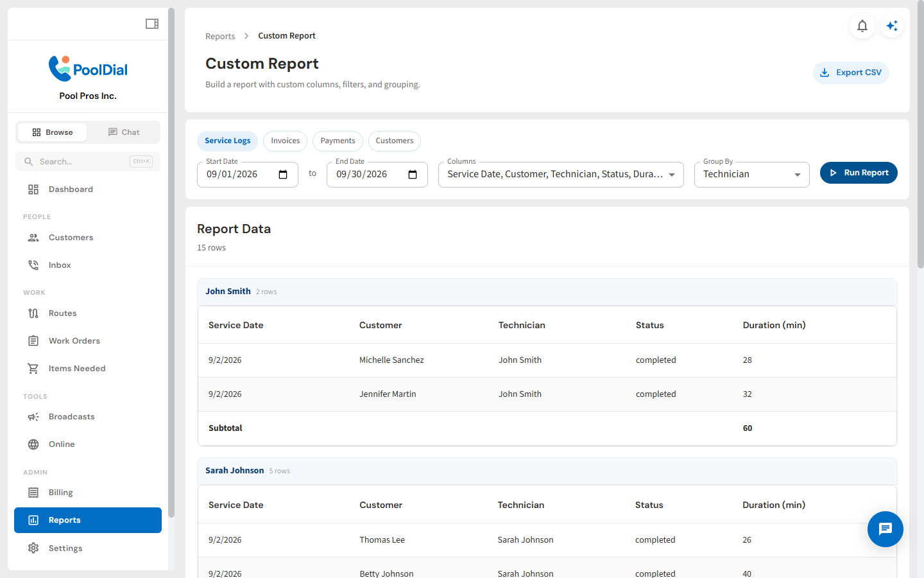Screen dimensions: 924x578
Task: Click the Start Date input
Action: click(248, 175)
